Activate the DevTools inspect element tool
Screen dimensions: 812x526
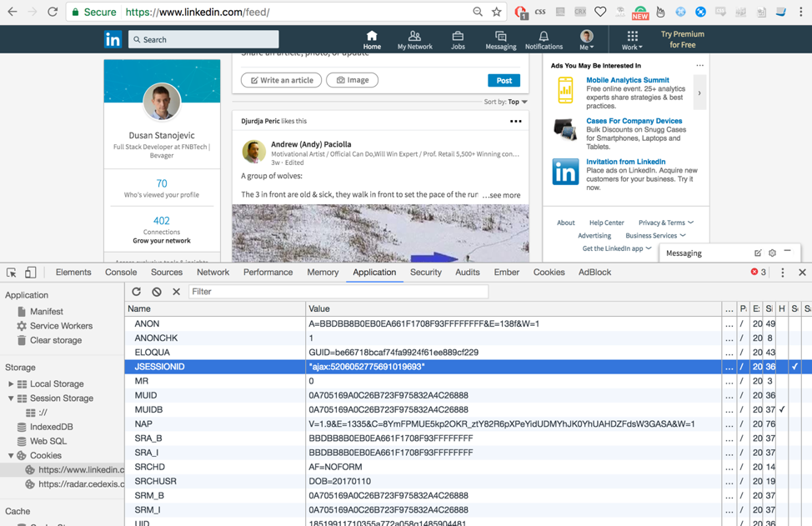[12, 273]
